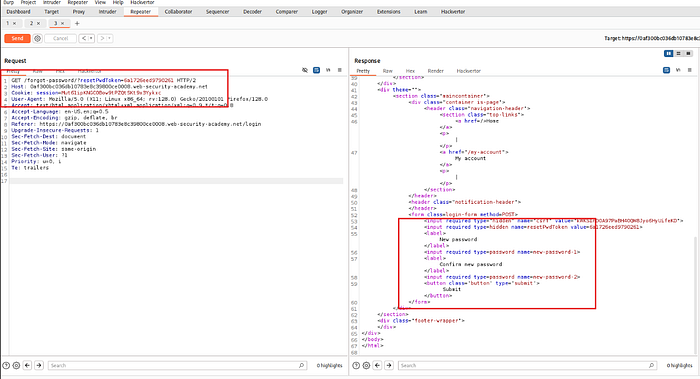
Task: Switch Response view to Render
Action: tap(436, 71)
